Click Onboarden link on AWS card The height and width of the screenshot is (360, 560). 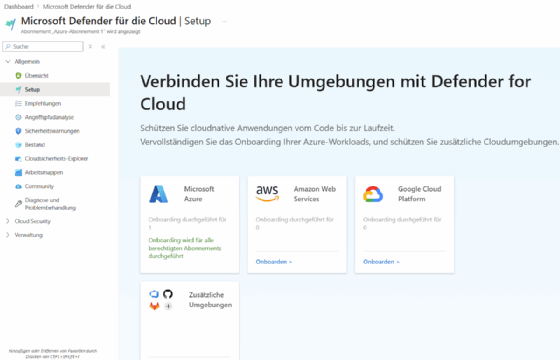point(274,262)
